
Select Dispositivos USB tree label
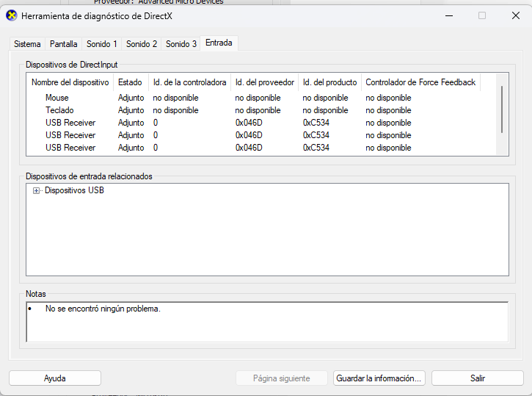pos(74,190)
